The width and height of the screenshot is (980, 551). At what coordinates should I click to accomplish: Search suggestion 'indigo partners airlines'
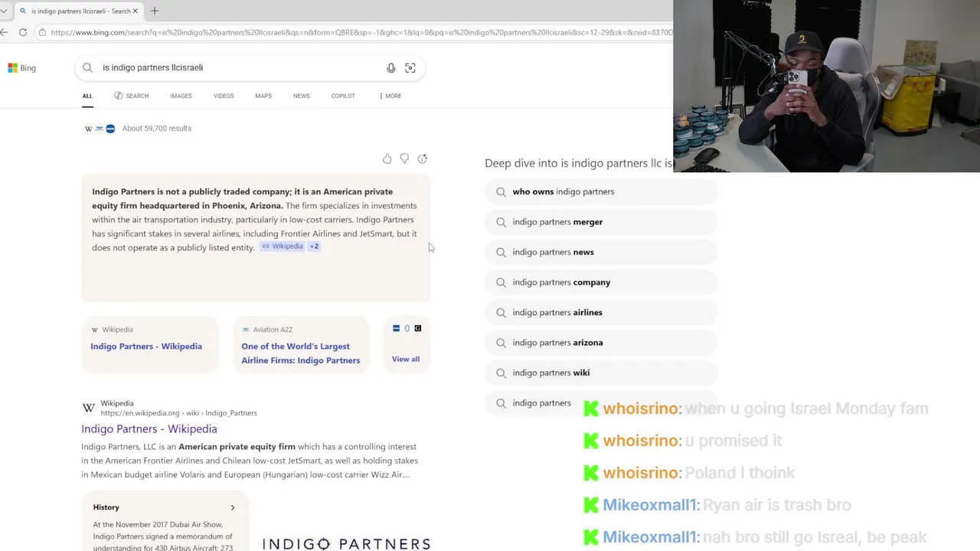pyautogui.click(x=601, y=312)
